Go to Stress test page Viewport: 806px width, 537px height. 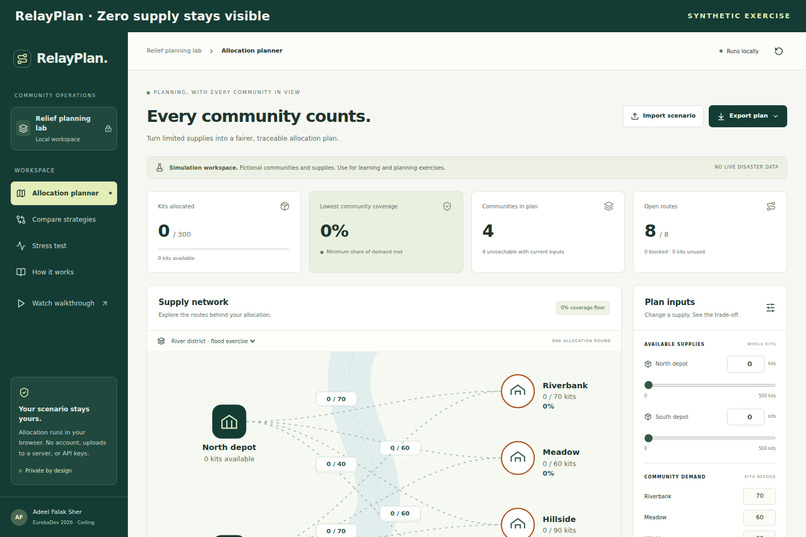(x=64, y=246)
